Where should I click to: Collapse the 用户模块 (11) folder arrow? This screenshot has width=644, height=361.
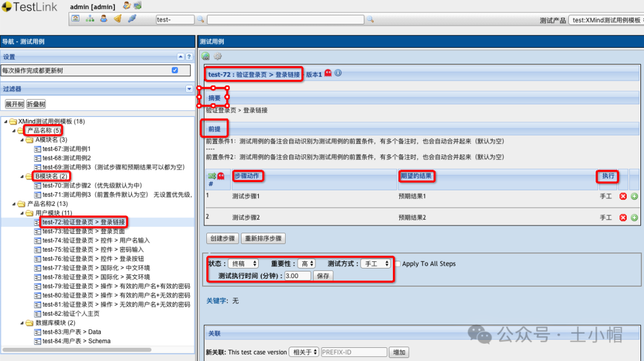[x=22, y=213]
